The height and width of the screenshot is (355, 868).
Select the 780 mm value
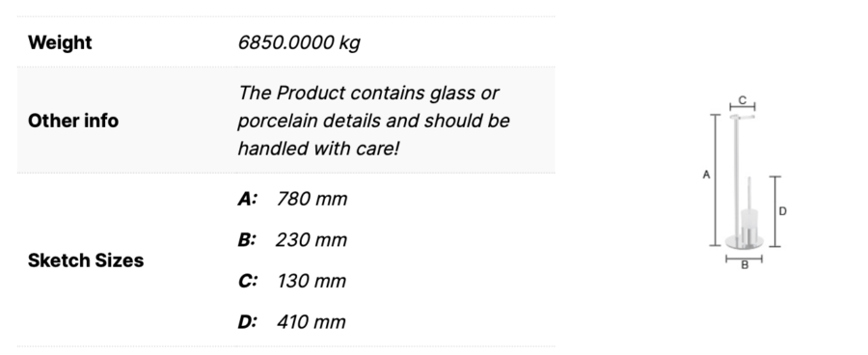point(312,199)
